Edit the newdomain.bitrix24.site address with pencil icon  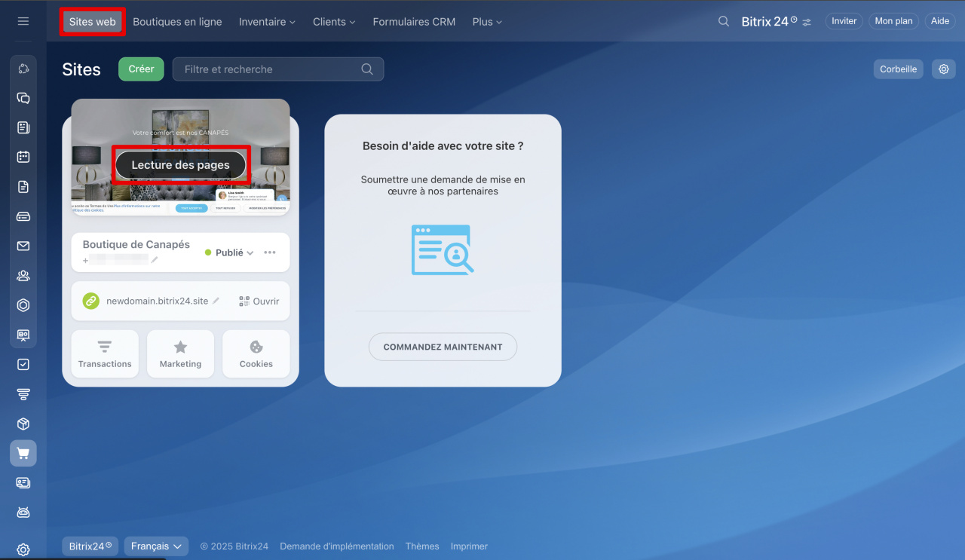(x=216, y=301)
